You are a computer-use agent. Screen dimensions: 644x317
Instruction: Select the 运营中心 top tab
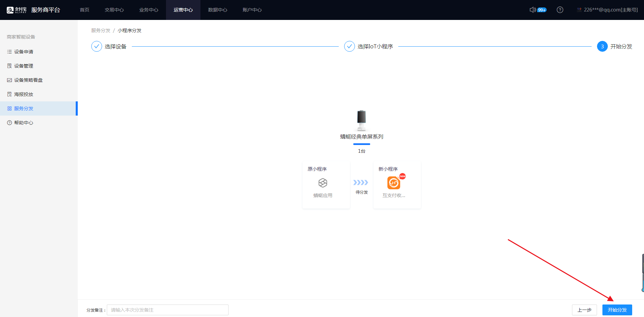(183, 10)
